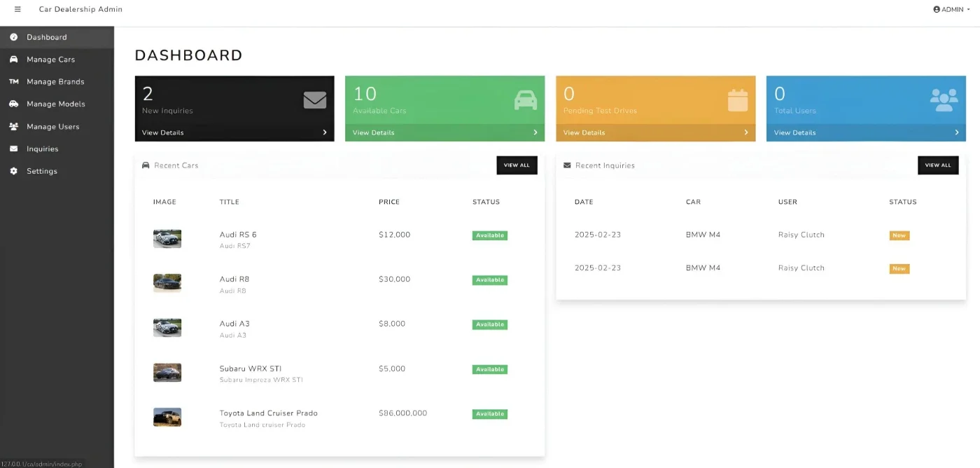Click the Audi R8 car thumbnail
980x468 pixels.
(x=167, y=283)
